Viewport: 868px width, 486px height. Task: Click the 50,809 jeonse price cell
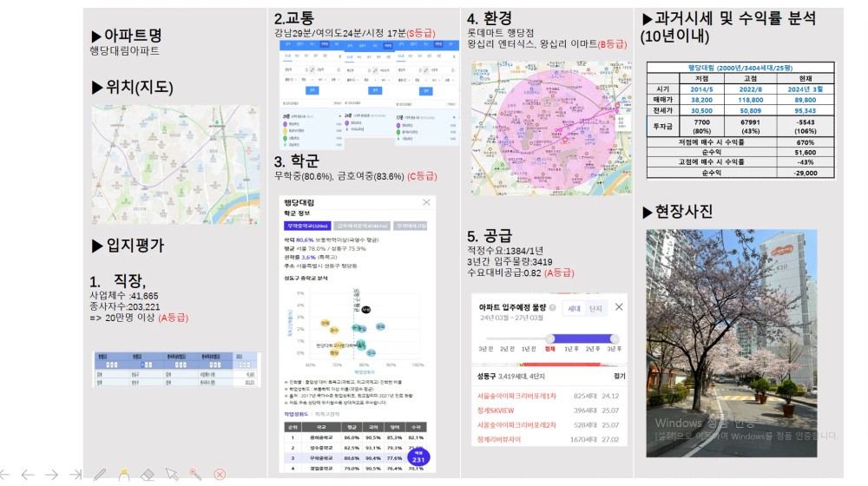point(750,111)
